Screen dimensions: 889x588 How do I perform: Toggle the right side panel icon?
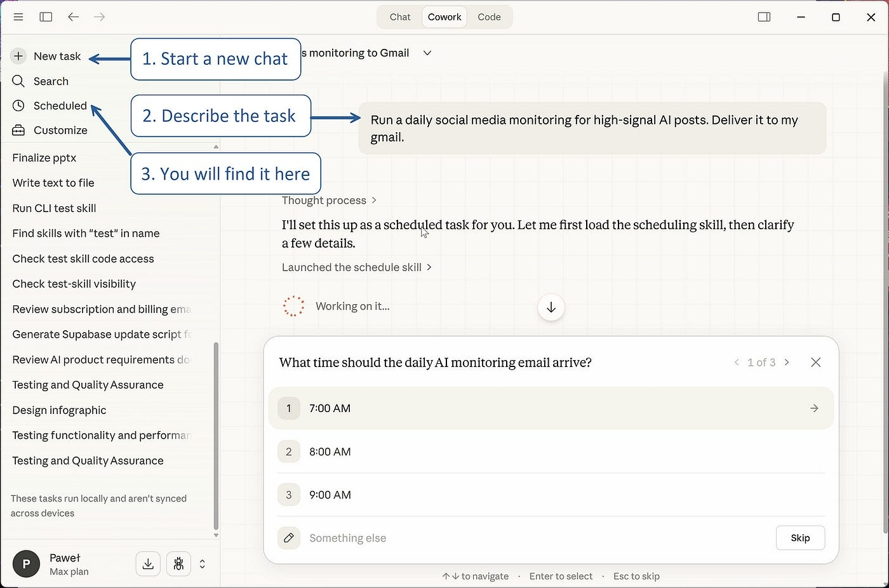tap(765, 17)
